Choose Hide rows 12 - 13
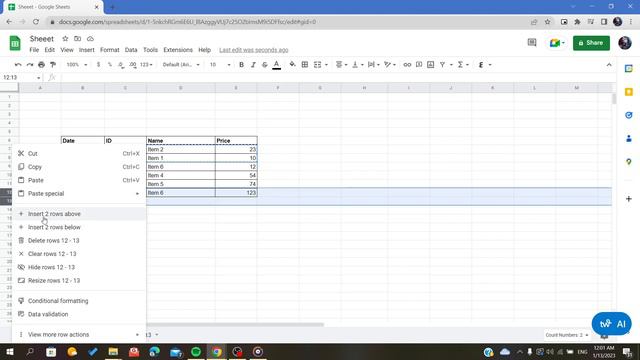The height and width of the screenshot is (360, 640). [x=79, y=267]
